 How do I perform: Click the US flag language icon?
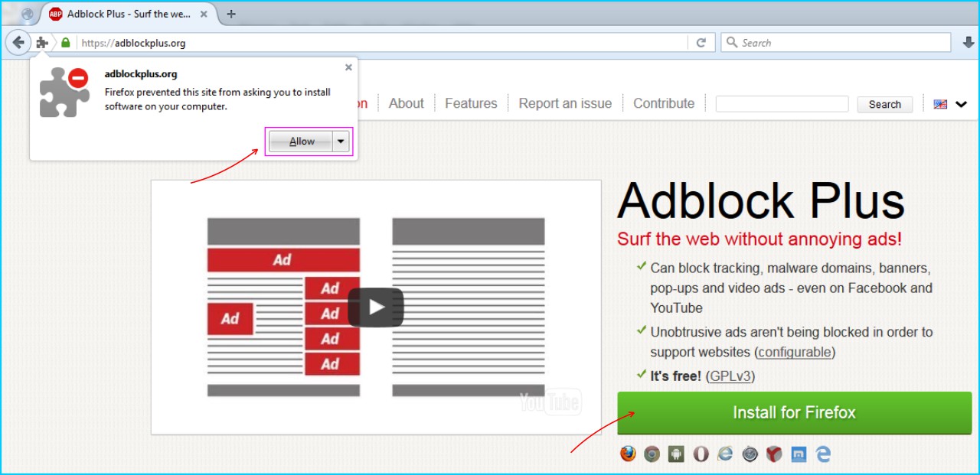[x=940, y=104]
